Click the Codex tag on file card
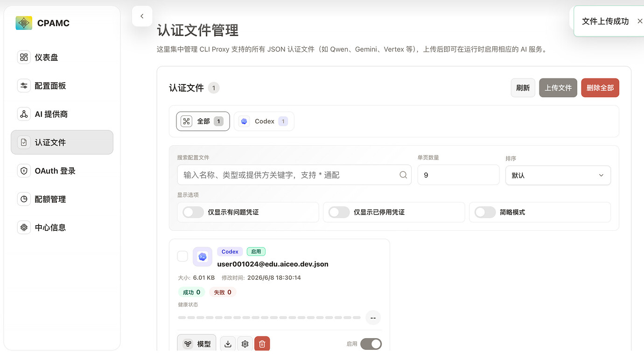The width and height of the screenshot is (644, 355). click(x=230, y=252)
